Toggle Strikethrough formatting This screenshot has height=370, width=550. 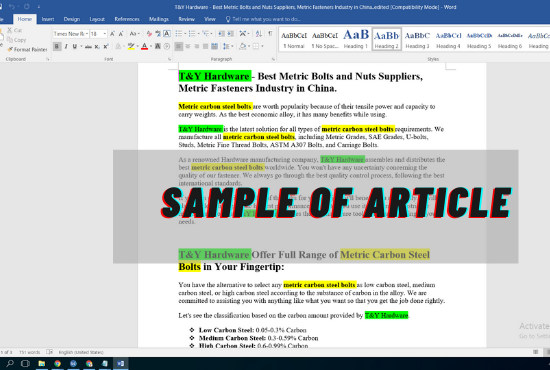[x=88, y=46]
